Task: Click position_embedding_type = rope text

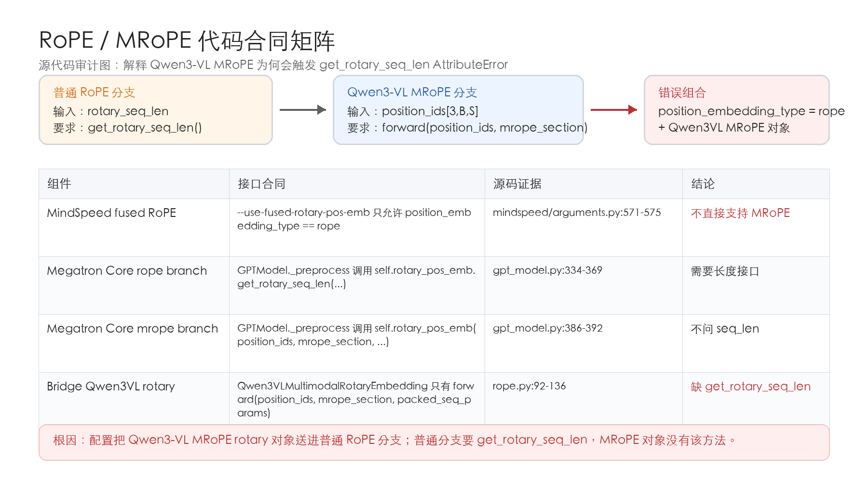Action: (751, 111)
